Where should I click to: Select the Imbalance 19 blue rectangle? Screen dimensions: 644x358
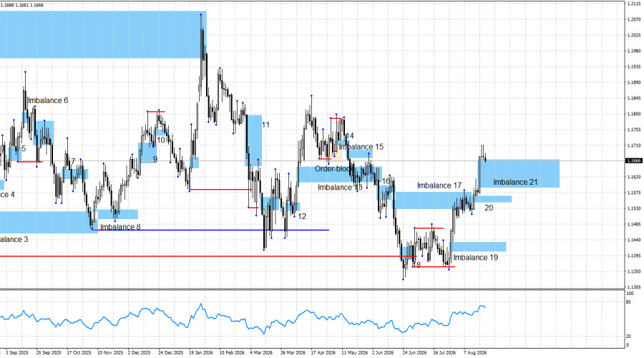(479, 246)
